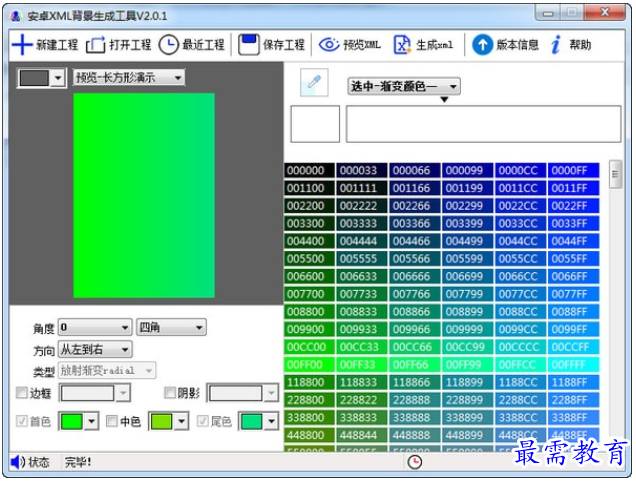The image size is (636, 484).
Task: Open the 角度 angle dropdown
Action: (x=95, y=327)
